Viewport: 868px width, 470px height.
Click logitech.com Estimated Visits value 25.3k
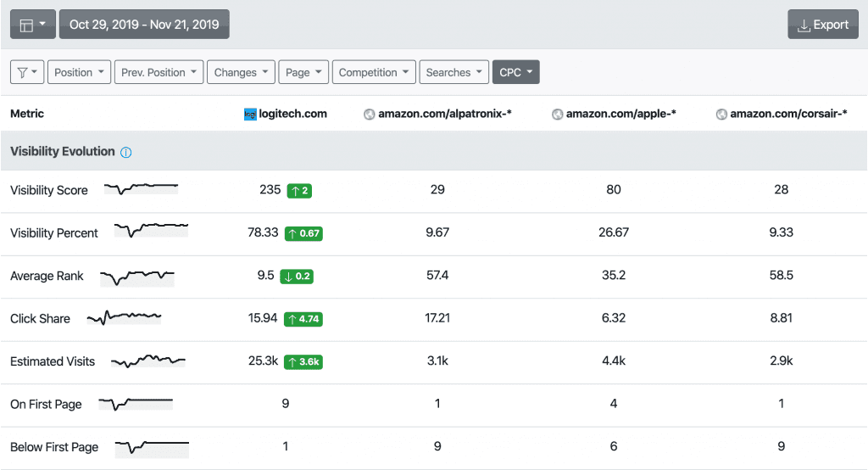[263, 361]
